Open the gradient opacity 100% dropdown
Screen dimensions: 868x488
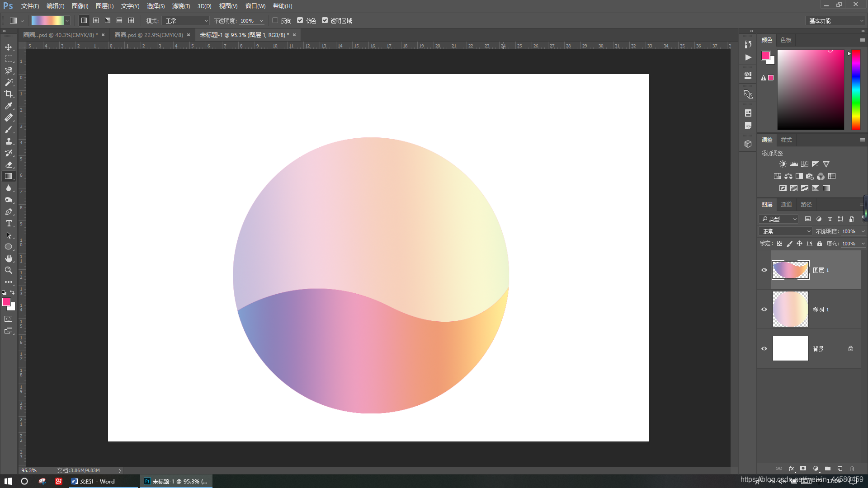pyautogui.click(x=261, y=21)
